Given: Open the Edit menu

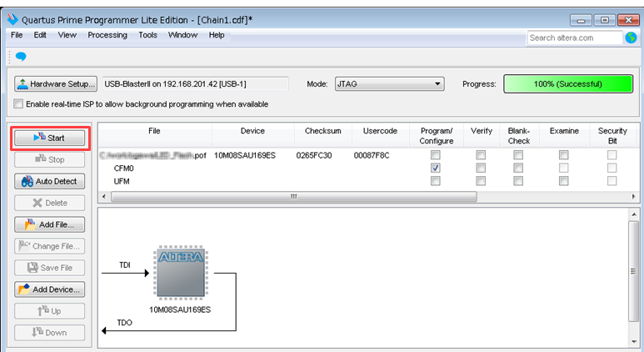Looking at the screenshot, I should tap(40, 35).
